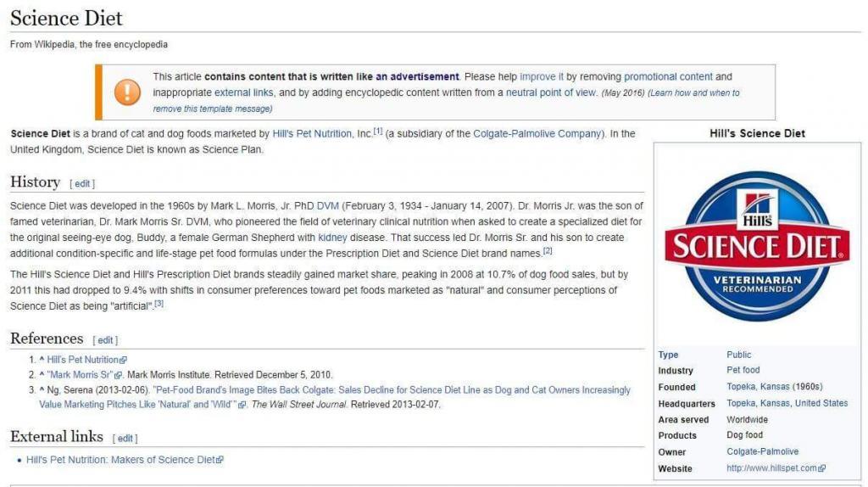Open United States link in Headquarters row
868x487 pixels.
[821, 403]
